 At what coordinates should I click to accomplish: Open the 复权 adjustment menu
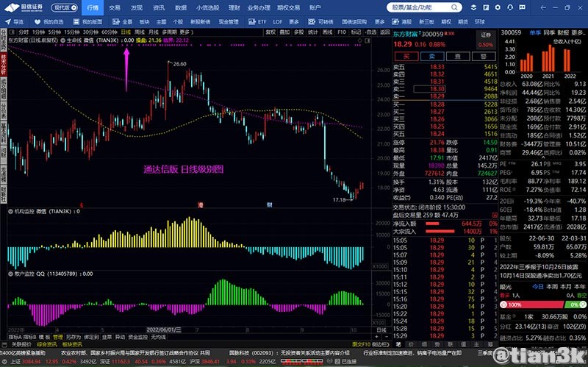coord(270,32)
